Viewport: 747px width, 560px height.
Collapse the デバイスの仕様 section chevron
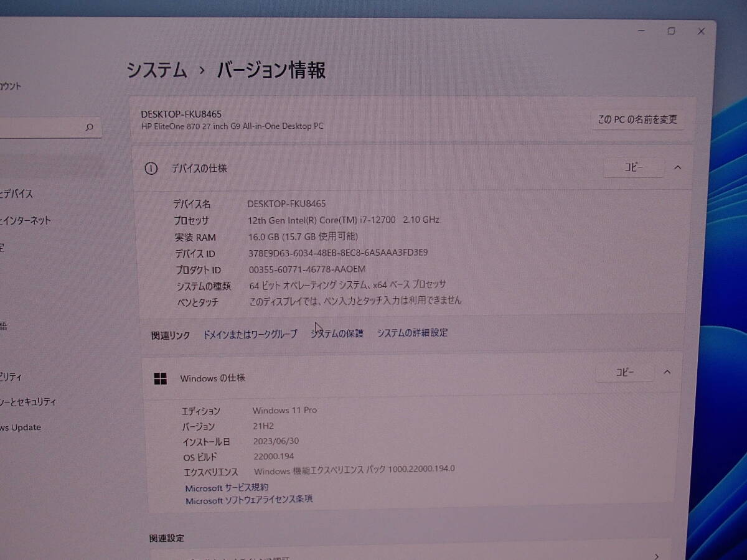(678, 167)
